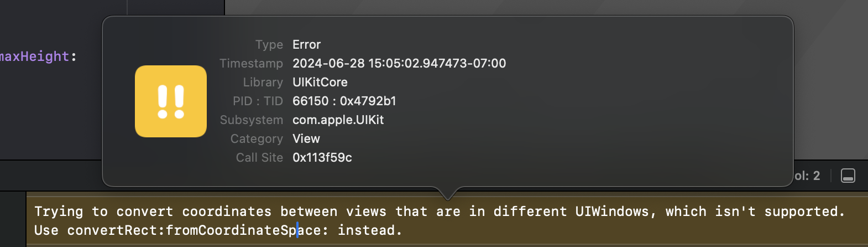
Task: Click the View category value
Action: coord(306,138)
